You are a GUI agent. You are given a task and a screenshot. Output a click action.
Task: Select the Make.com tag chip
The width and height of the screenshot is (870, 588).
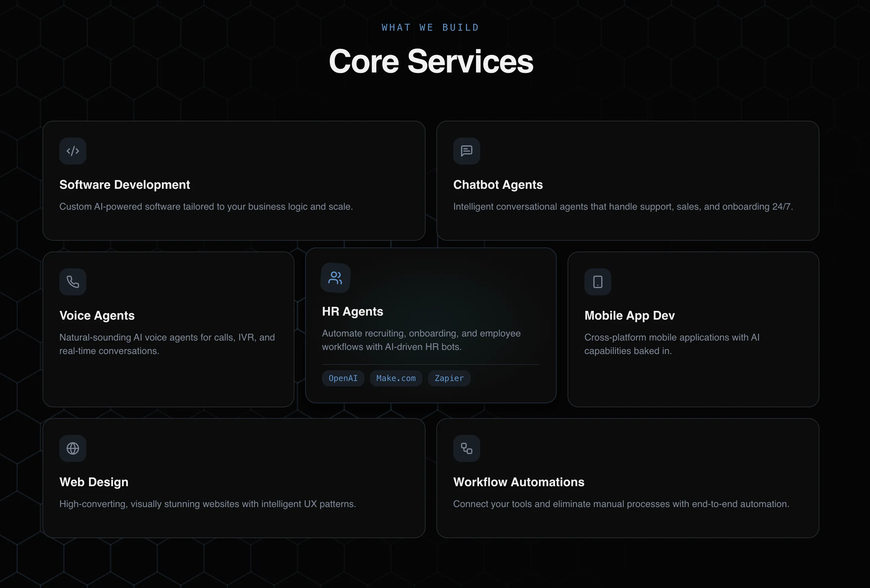[396, 378]
